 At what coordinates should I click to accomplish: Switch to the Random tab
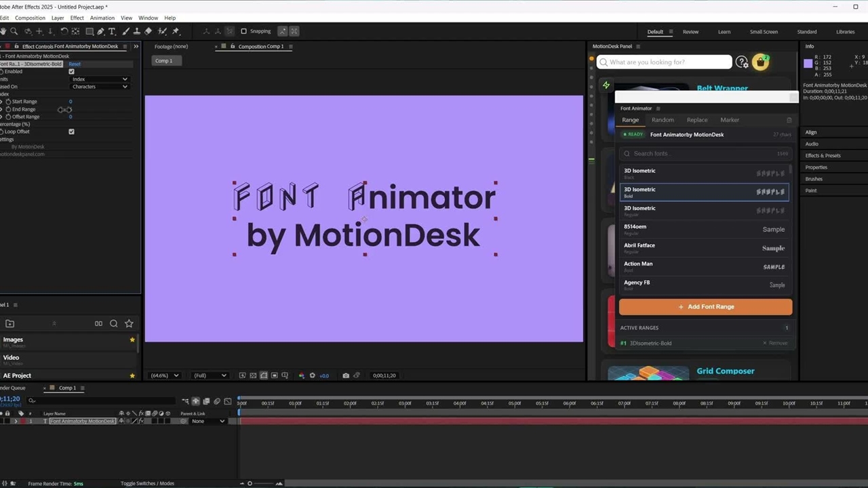click(663, 120)
